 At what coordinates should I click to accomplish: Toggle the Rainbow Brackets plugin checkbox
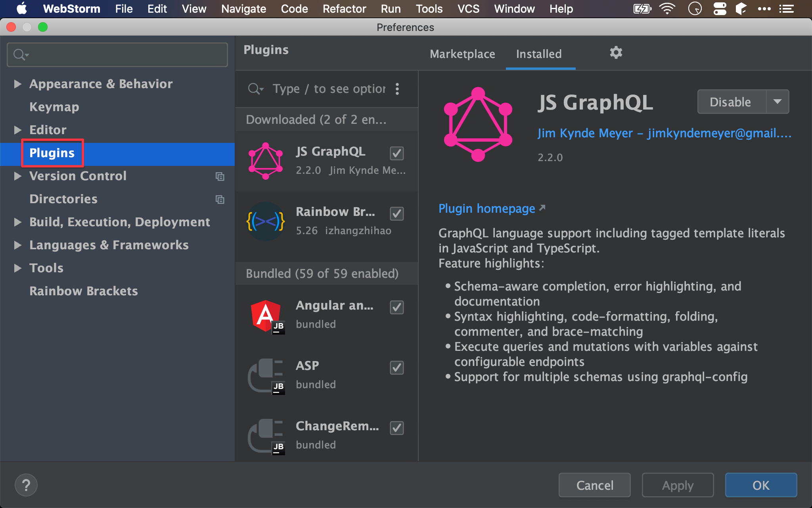click(x=397, y=214)
